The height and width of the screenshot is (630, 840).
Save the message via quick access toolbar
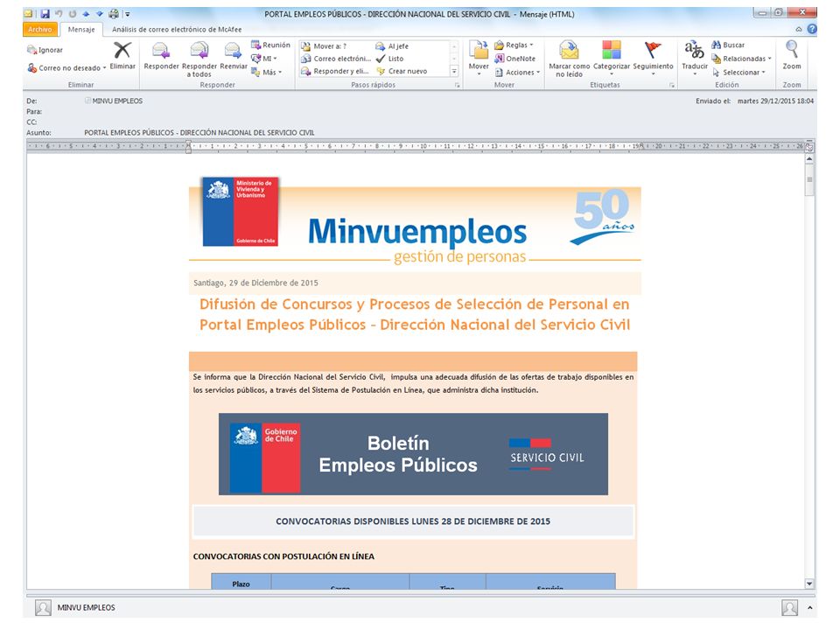(x=45, y=14)
